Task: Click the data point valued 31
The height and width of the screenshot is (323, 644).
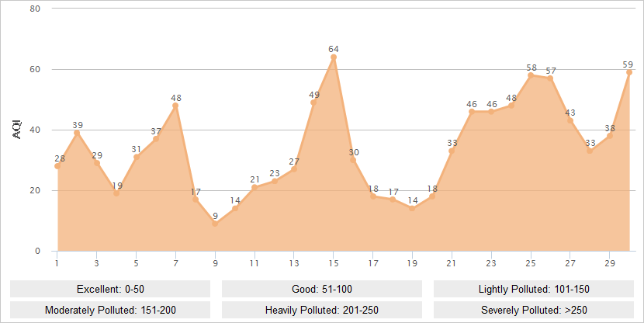Action: tap(136, 157)
